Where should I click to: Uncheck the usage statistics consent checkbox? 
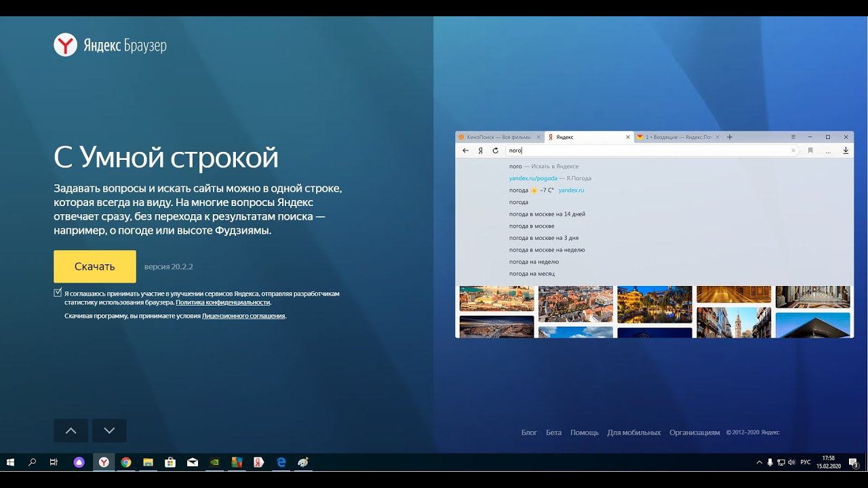pyautogui.click(x=58, y=293)
